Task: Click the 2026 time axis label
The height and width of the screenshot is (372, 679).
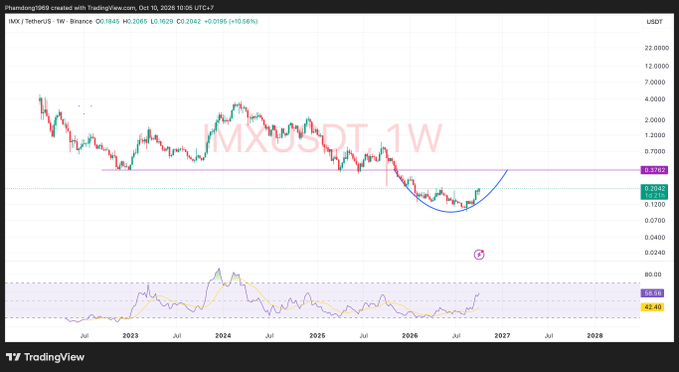Action: tap(410, 336)
